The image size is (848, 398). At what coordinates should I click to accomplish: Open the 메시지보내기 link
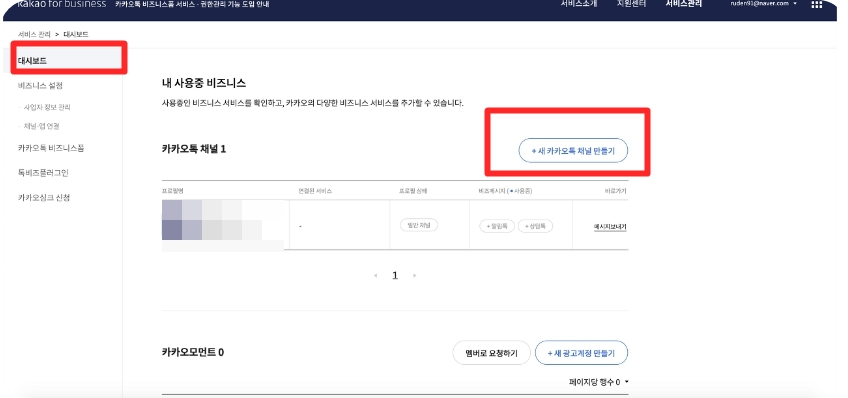(x=610, y=227)
